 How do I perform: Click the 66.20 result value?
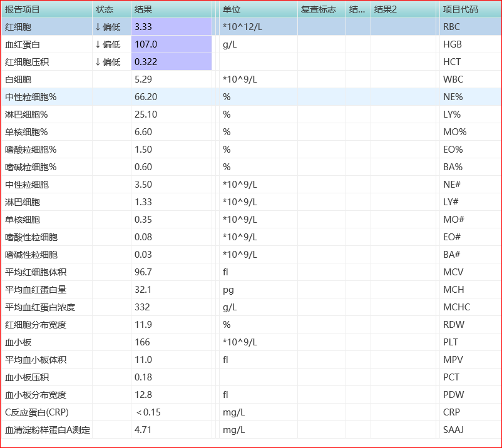146,97
